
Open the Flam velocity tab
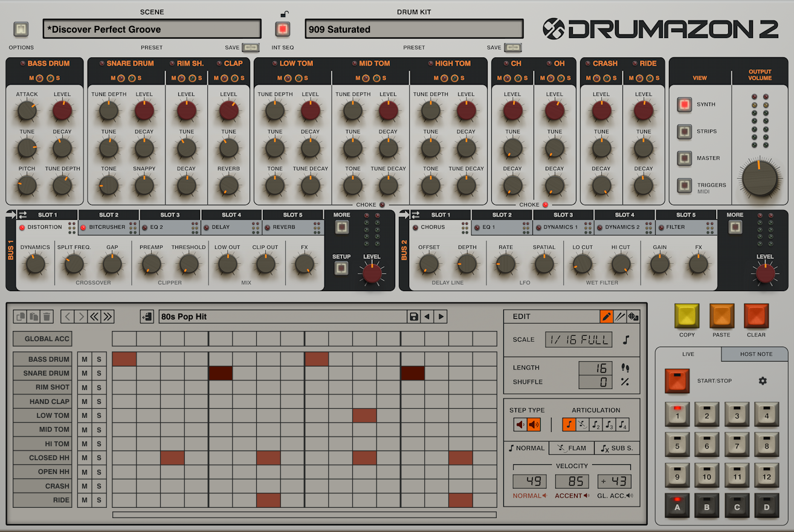(x=572, y=448)
